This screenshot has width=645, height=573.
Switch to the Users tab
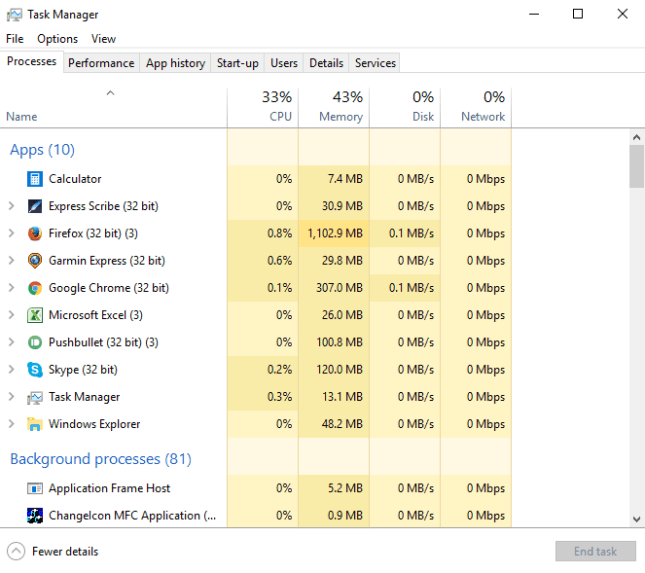(284, 63)
